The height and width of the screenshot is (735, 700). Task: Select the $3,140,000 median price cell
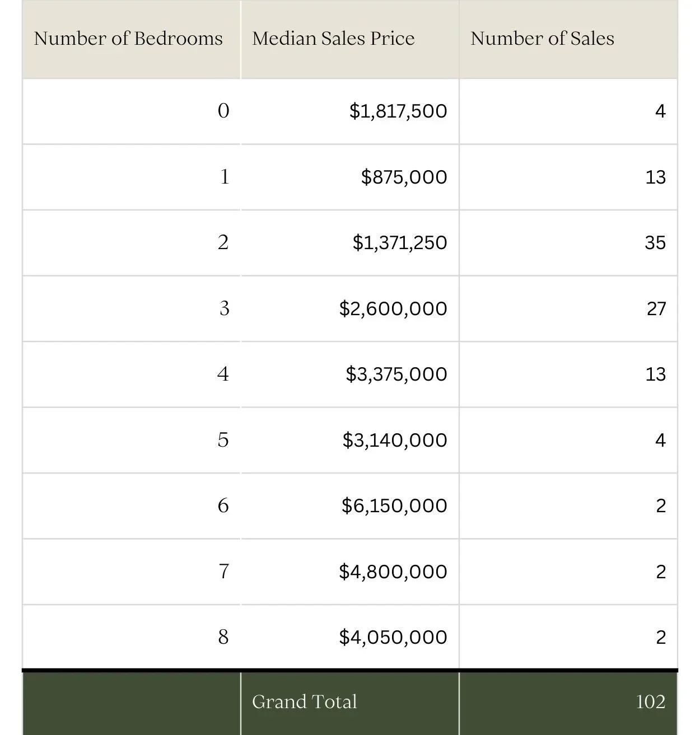click(x=395, y=440)
